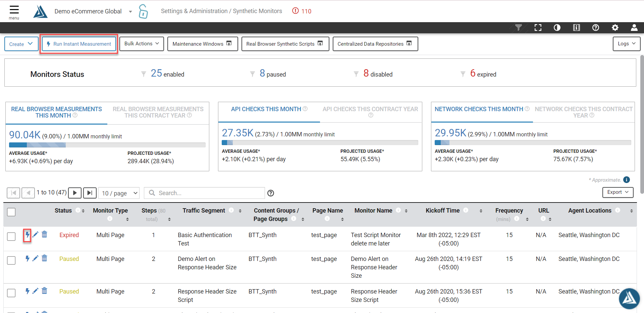
Task: Select Real Browser Measurements This Month tab
Action: coord(56,112)
